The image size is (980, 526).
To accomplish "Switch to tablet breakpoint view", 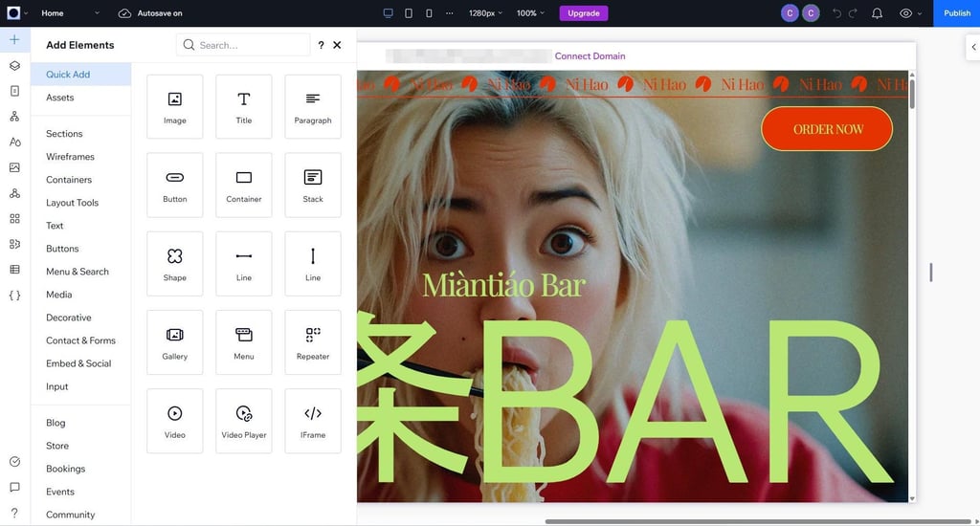I will click(x=409, y=13).
